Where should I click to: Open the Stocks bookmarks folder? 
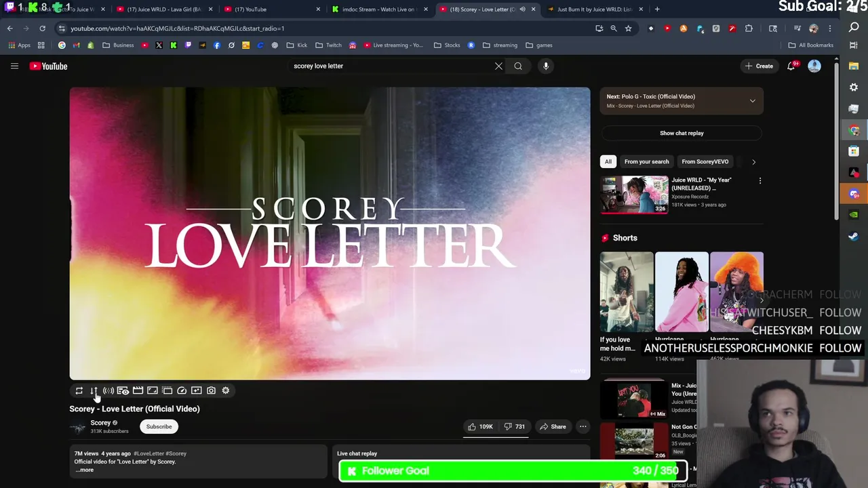click(x=448, y=45)
